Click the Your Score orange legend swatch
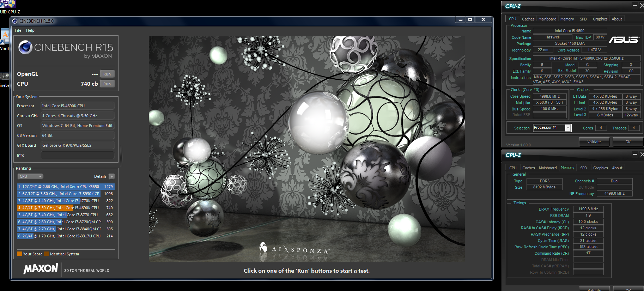The image size is (644, 291). [19, 254]
